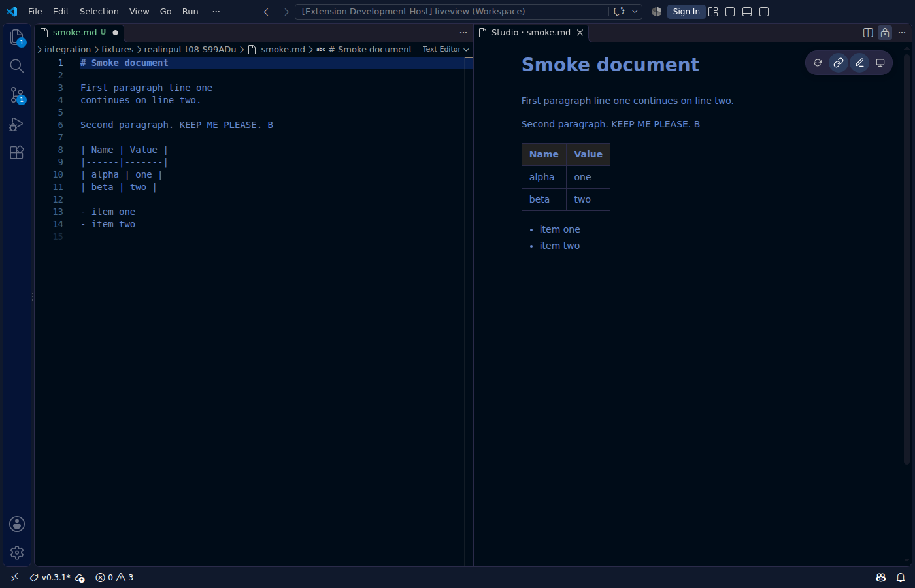Click the Sign In button
Screen dimensions: 915x588
click(686, 12)
